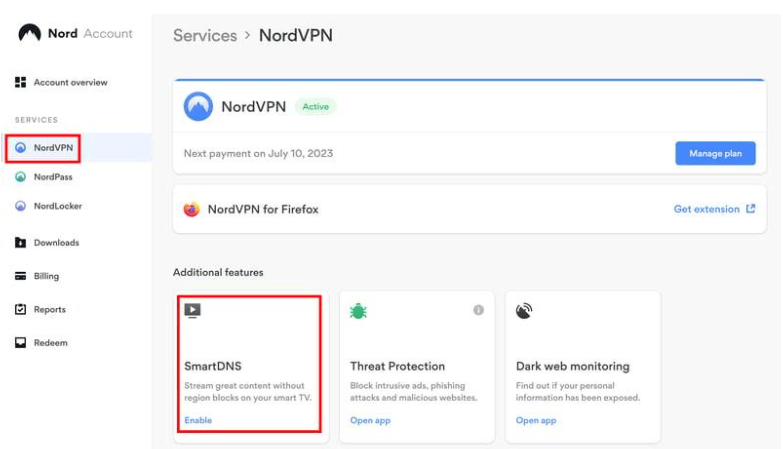Click the external link icon beside Get extension
The width and height of the screenshot is (783, 449).
pyautogui.click(x=751, y=209)
